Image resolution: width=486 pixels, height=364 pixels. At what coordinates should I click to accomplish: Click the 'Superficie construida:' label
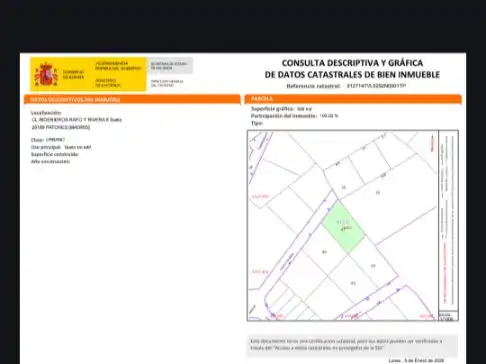(x=55, y=154)
